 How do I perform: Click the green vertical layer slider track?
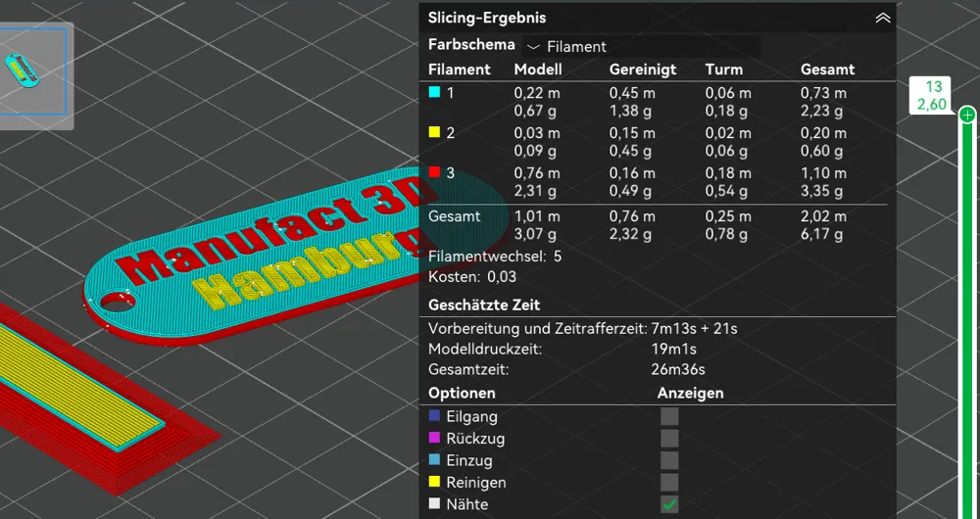[x=967, y=318]
